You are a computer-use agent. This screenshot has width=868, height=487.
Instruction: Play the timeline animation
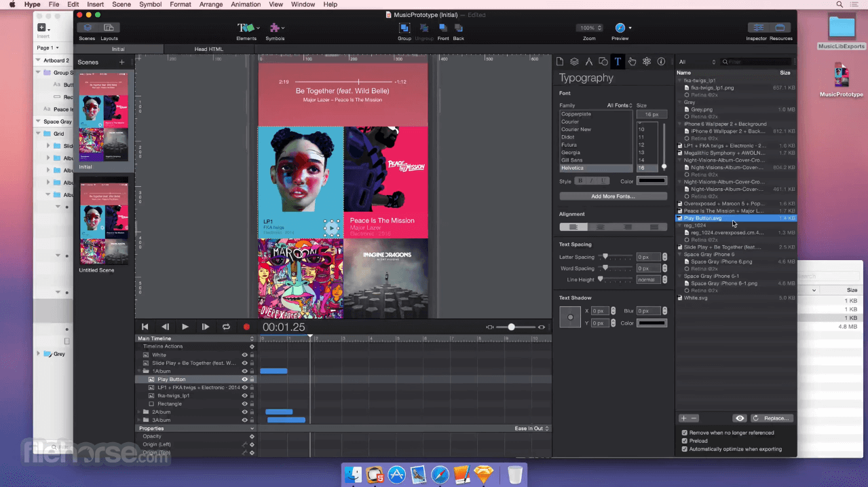[185, 327]
